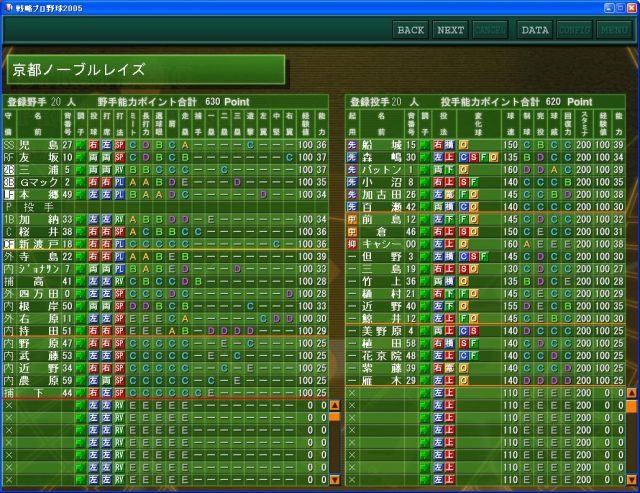
Task: Click the NEXT button
Action: pyautogui.click(x=450, y=30)
